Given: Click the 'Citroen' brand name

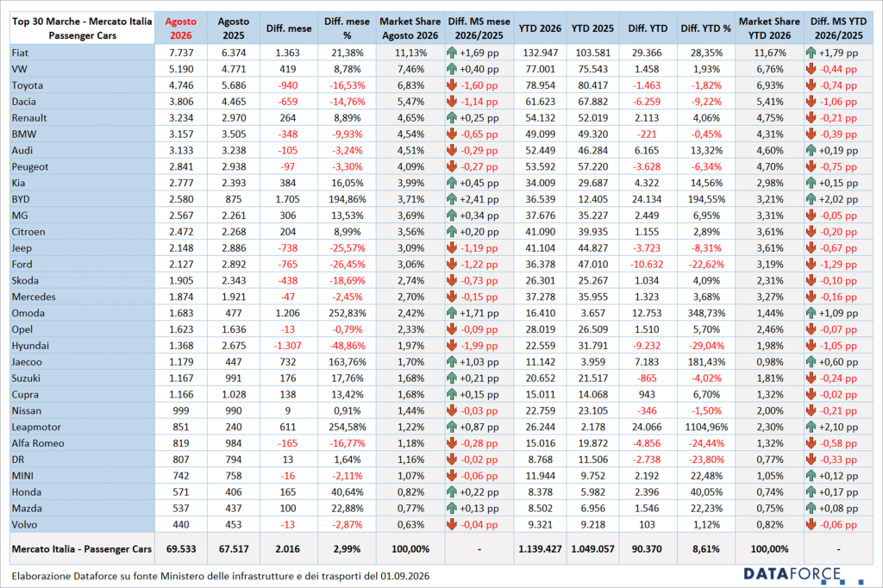Looking at the screenshot, I should point(28,232).
